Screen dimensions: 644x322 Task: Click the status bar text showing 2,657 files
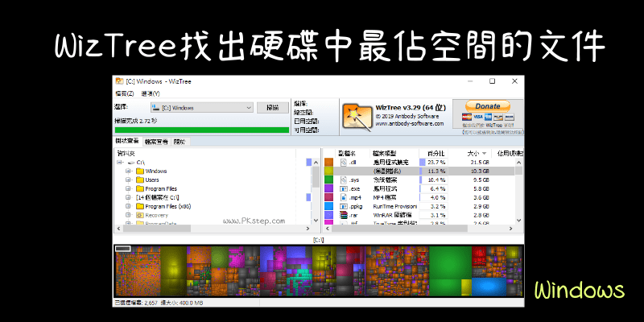point(158,303)
